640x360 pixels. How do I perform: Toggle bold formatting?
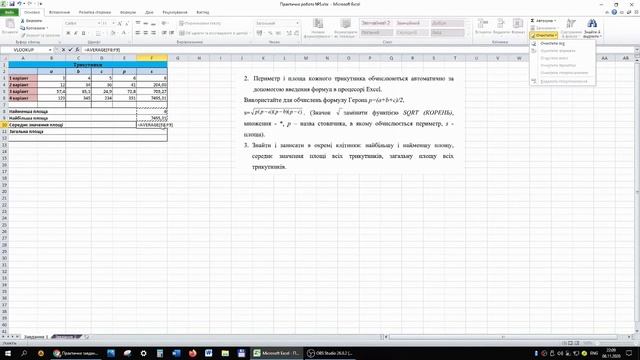68,33
